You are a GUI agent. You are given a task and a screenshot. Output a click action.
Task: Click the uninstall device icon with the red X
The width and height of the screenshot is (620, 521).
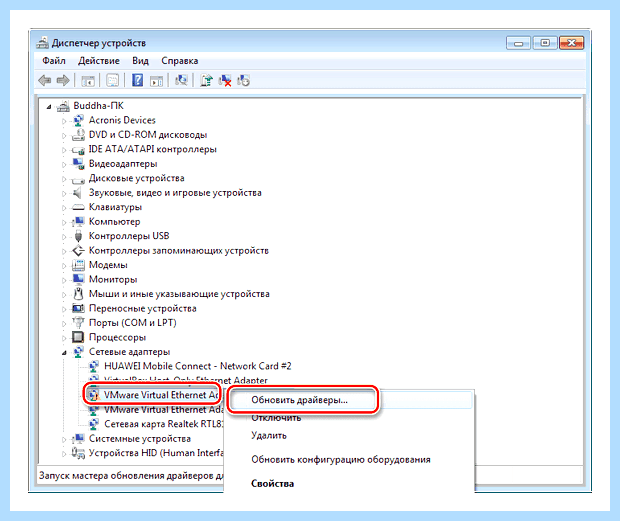225,81
